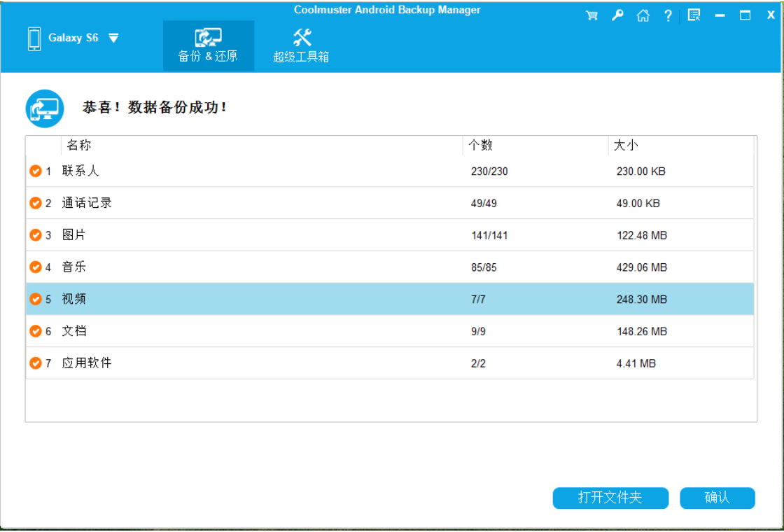
Task: Click the 230.00 KB size value
Action: 641,171
